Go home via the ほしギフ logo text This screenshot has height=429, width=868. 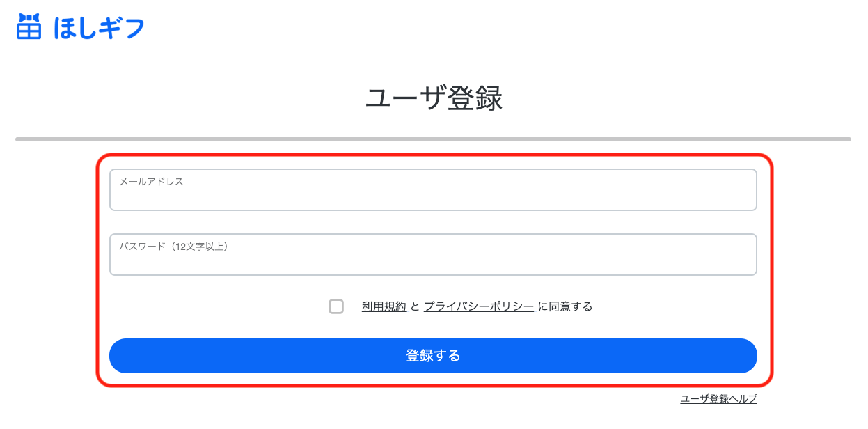99,28
